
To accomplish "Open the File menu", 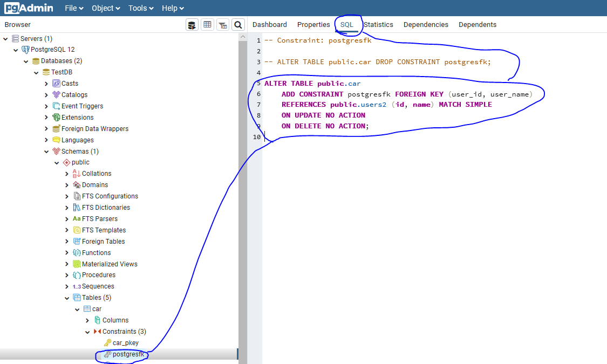I will click(x=74, y=8).
